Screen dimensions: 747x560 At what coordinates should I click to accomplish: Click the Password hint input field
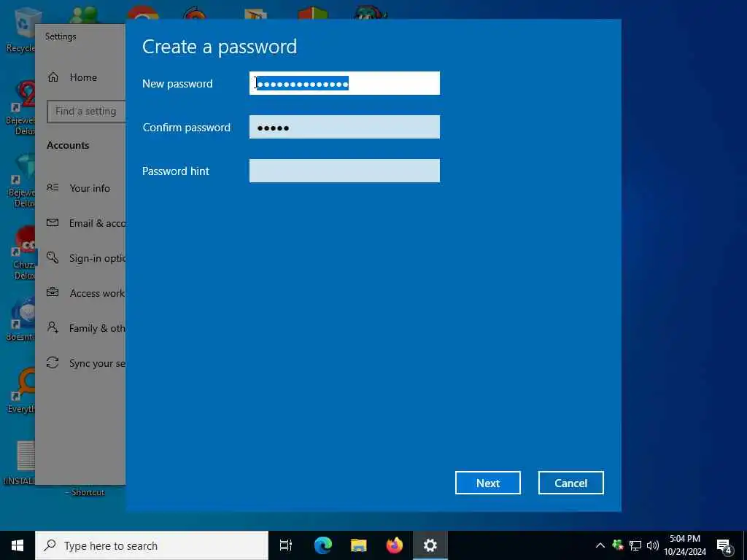344,171
